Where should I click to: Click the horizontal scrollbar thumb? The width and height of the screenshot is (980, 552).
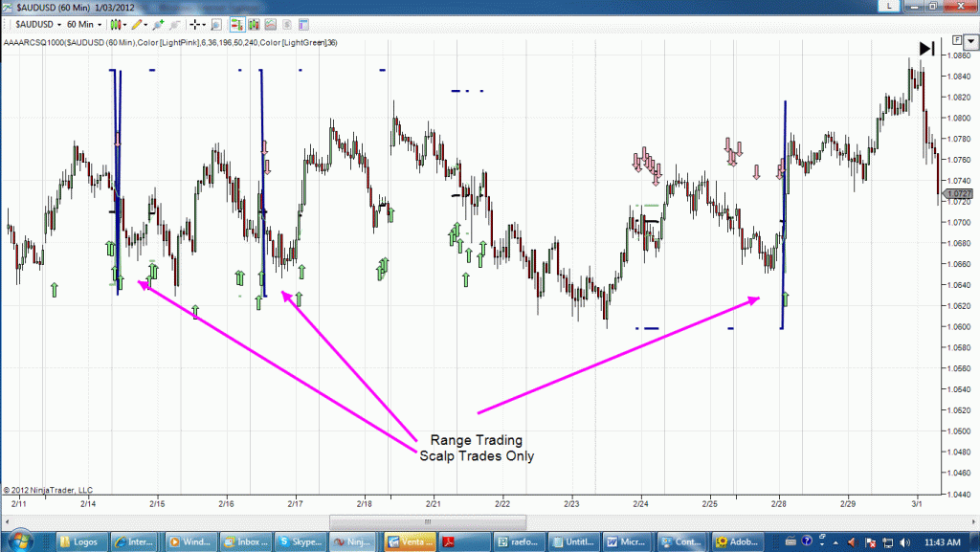coord(428,522)
